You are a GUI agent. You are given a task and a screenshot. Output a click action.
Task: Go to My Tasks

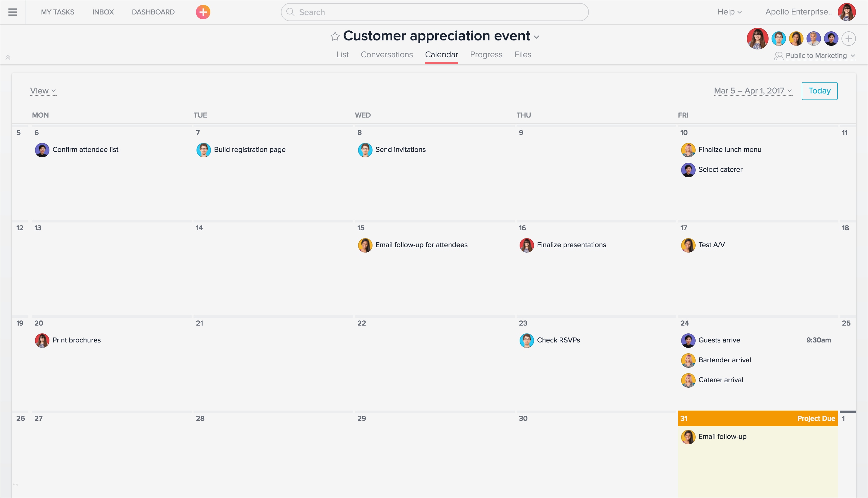point(58,12)
